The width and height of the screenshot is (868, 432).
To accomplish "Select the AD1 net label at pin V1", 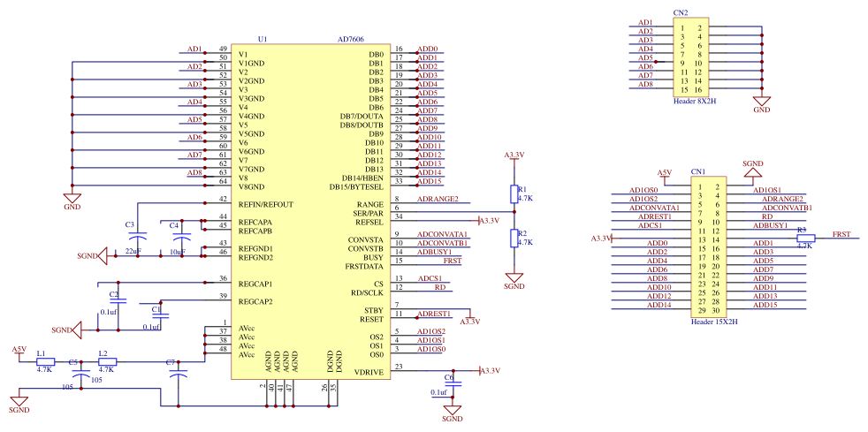I will [194, 49].
